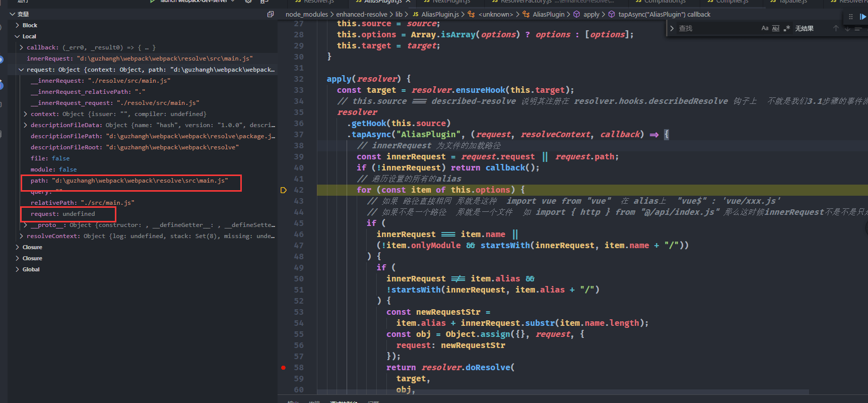868x403 pixels.
Task: Go to next find match arrow
Action: (847, 29)
